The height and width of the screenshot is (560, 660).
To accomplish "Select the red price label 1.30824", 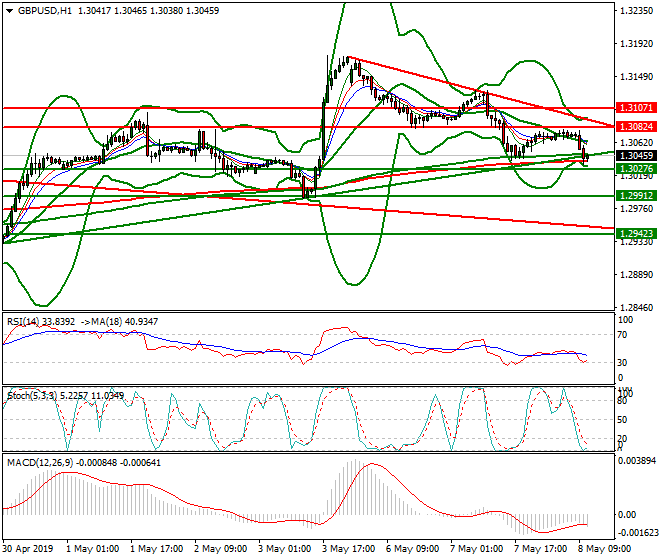I will 636,126.
